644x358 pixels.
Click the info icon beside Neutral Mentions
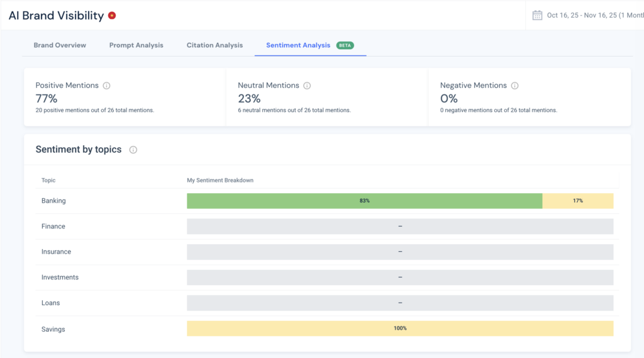click(307, 86)
